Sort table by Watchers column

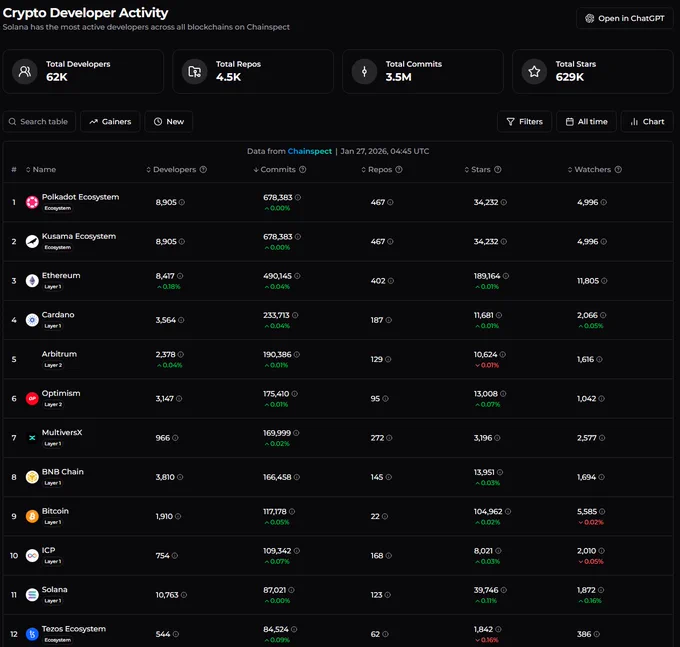click(589, 170)
